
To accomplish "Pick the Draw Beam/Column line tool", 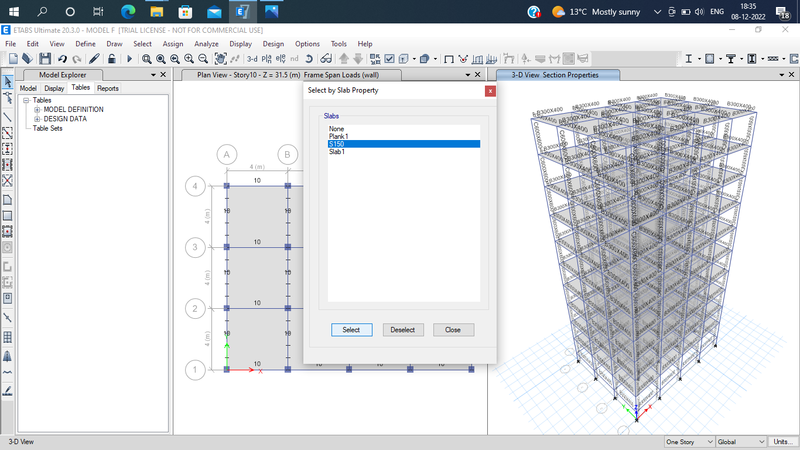I will coord(8,117).
